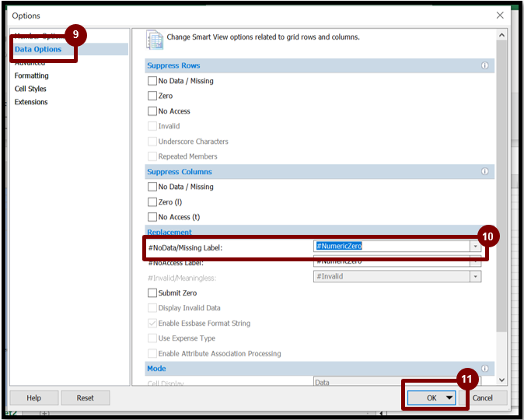Image resolution: width=524 pixels, height=420 pixels.
Task: Enable the Submit Zero checkbox
Action: pyautogui.click(x=152, y=293)
